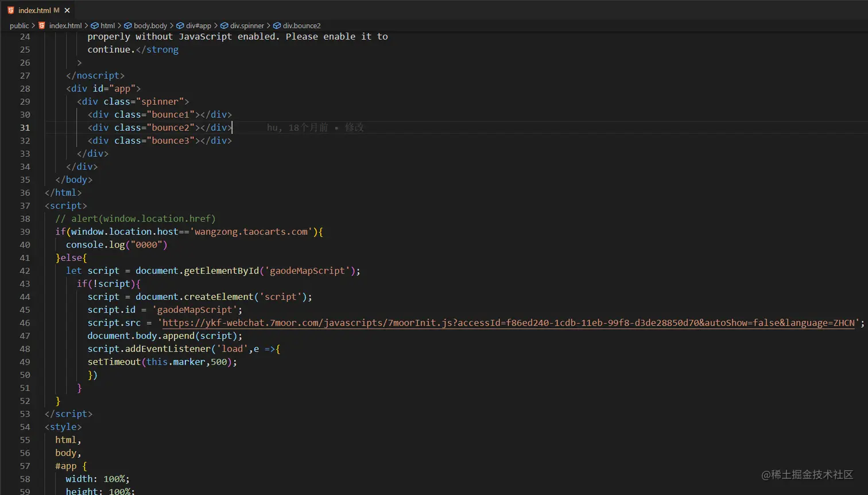Click the 'continue.</strong' text line

(x=133, y=49)
